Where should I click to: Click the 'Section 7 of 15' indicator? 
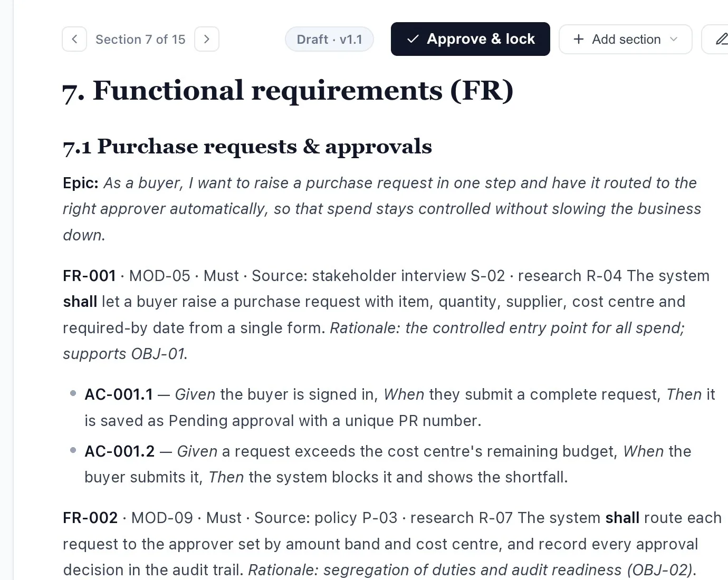(x=140, y=39)
